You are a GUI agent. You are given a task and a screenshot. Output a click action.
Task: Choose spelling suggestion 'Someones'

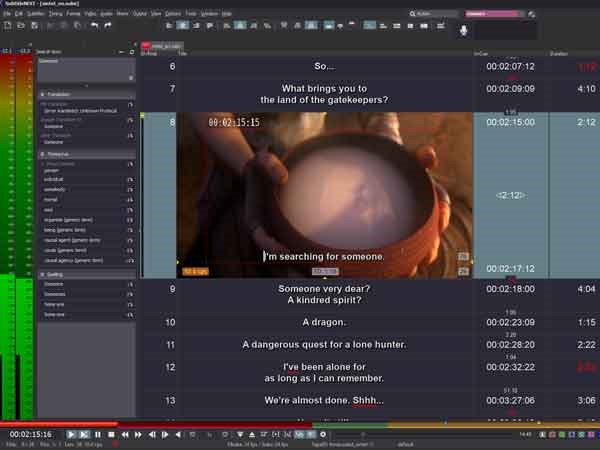click(55, 294)
